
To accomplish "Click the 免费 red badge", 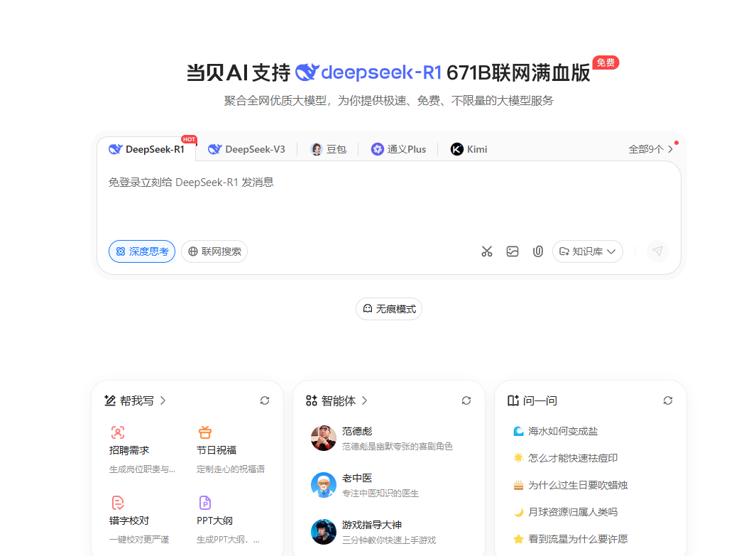I will click(606, 62).
